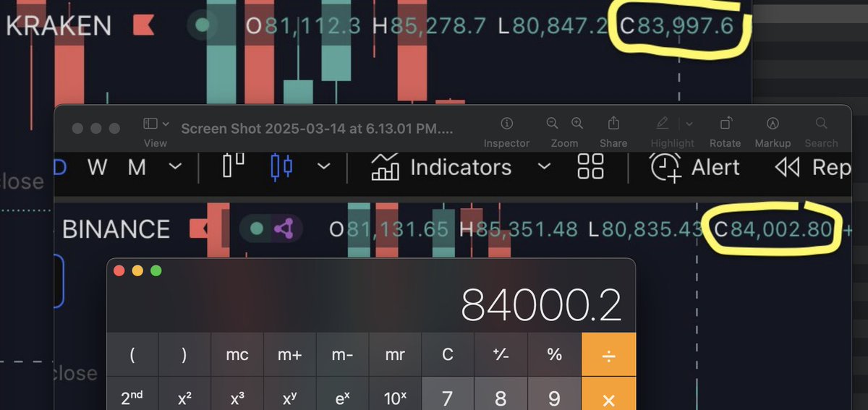Image resolution: width=868 pixels, height=410 pixels.
Task: Select the W weekly timeframe
Action: coord(97,167)
